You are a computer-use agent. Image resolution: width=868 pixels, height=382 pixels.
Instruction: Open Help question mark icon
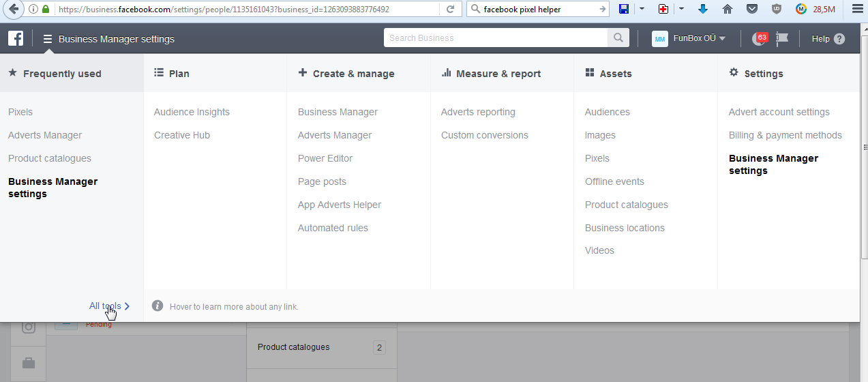[x=839, y=39]
